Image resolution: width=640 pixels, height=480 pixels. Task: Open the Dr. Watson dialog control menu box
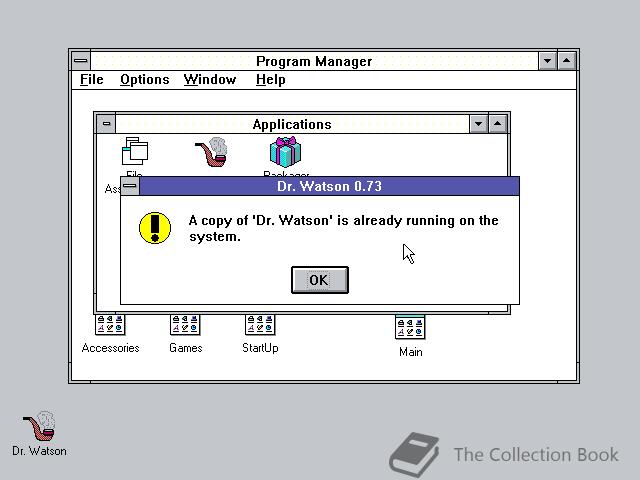point(130,186)
